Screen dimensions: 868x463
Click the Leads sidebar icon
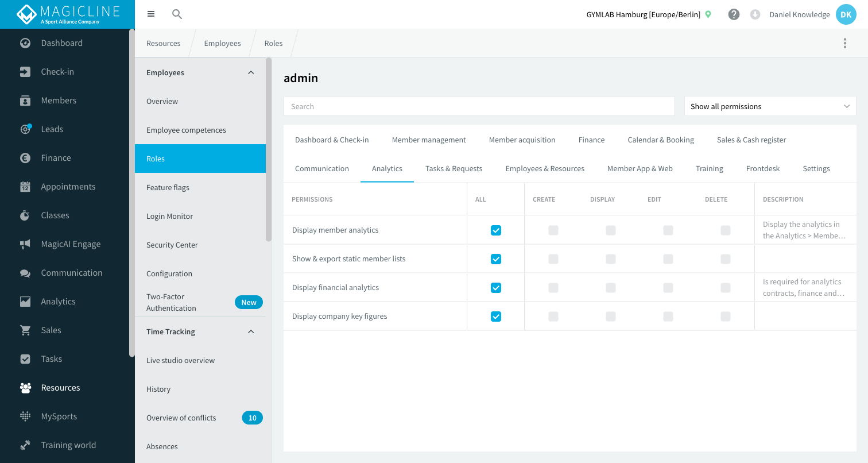click(x=25, y=129)
